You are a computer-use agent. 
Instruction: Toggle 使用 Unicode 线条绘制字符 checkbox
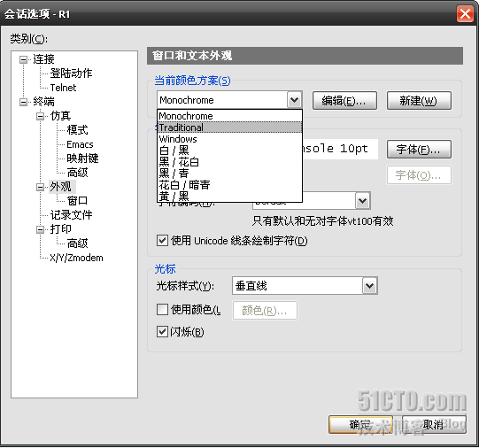(162, 241)
